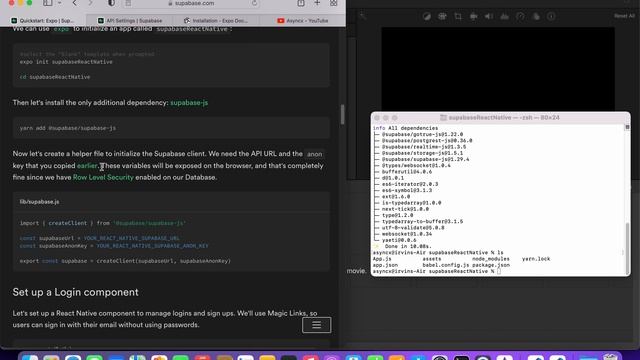Click the black iMovie viewer preview
The image size is (640, 360).
pos(498,69)
